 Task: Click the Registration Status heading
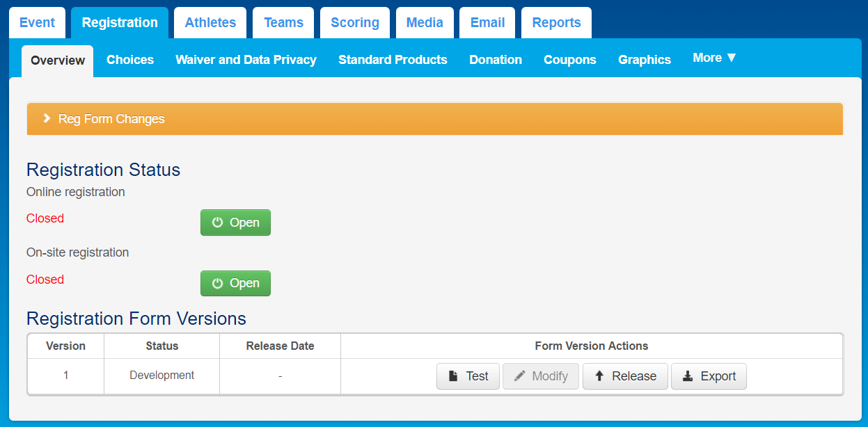[103, 170]
